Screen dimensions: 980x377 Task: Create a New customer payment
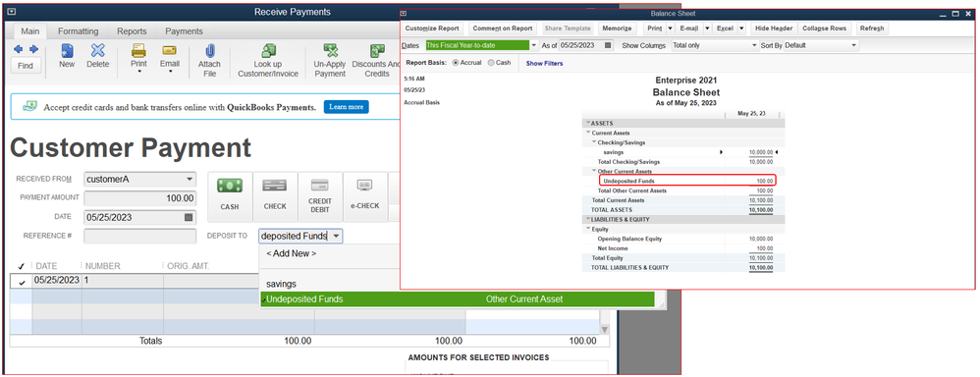(67, 56)
